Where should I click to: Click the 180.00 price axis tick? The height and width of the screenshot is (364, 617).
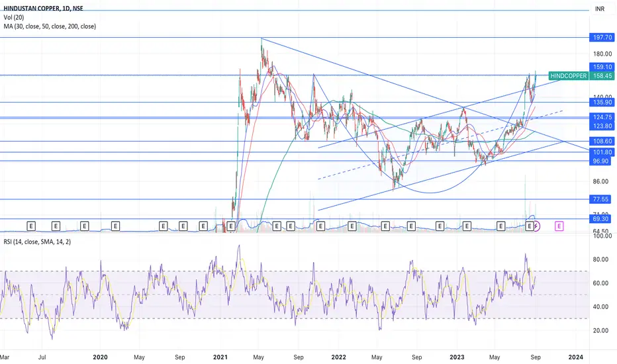point(602,54)
